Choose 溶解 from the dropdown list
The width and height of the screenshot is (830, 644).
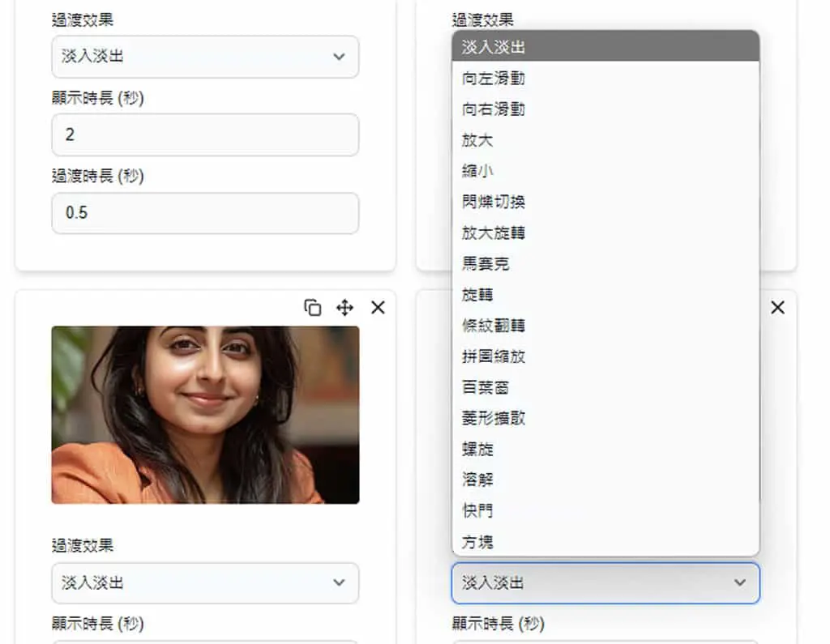click(605, 480)
